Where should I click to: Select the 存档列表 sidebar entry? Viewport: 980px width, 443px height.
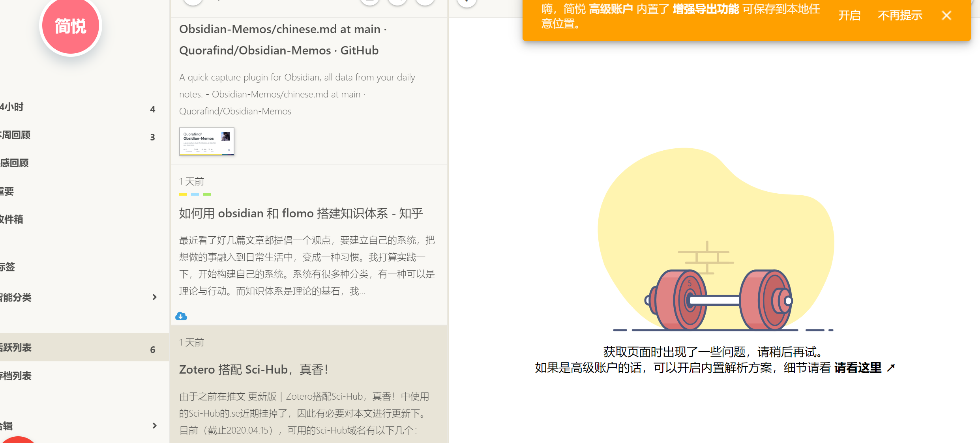pyautogui.click(x=84, y=376)
